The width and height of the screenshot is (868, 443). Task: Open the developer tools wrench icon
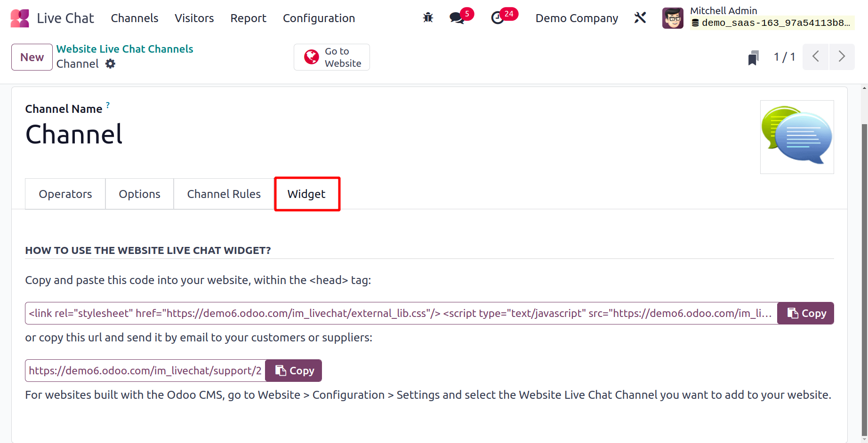640,18
